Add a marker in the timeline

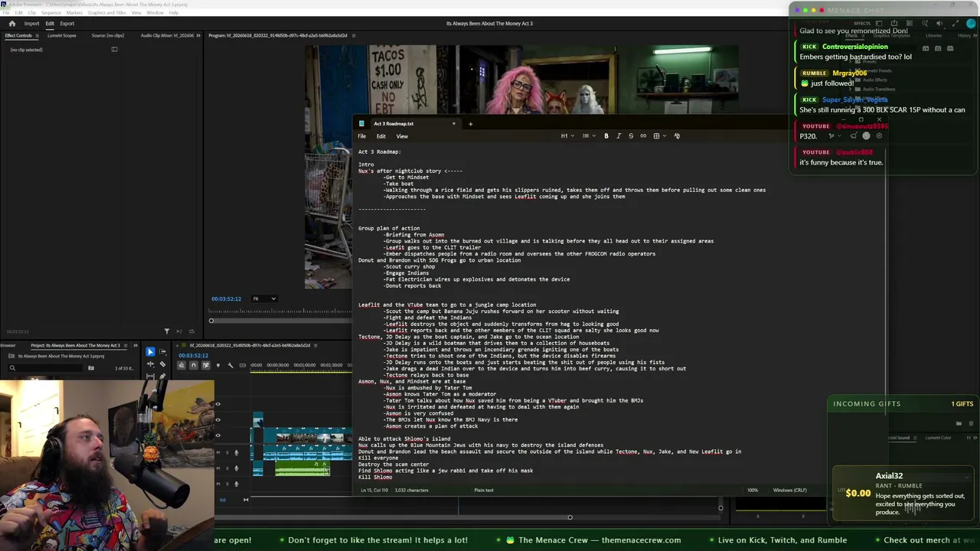click(x=218, y=365)
